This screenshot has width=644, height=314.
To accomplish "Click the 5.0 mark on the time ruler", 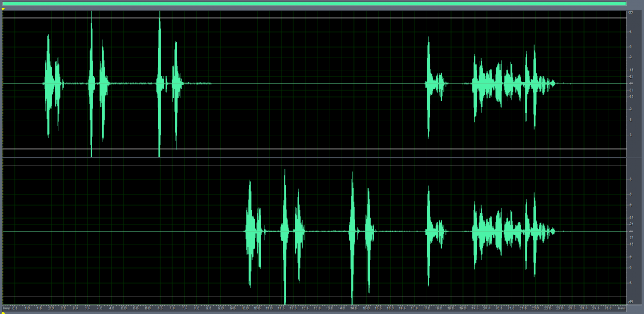I will click(x=123, y=309).
